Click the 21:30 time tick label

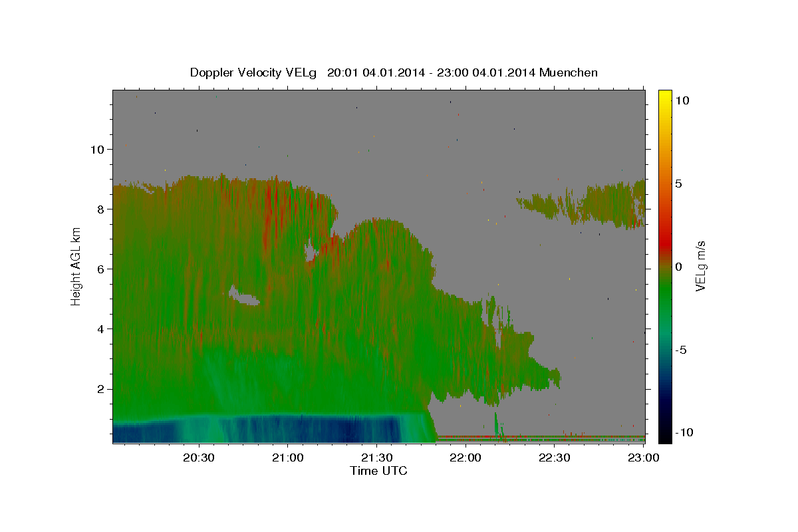point(376,458)
